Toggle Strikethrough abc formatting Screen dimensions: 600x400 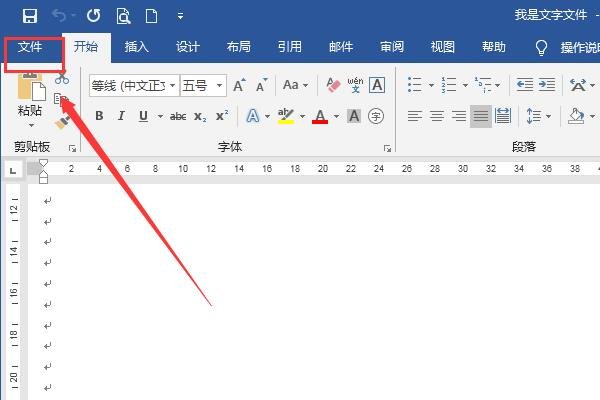point(178,116)
